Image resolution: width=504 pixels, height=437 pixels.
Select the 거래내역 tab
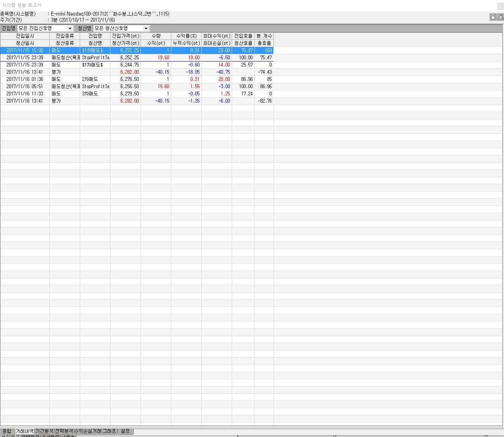[24, 431]
